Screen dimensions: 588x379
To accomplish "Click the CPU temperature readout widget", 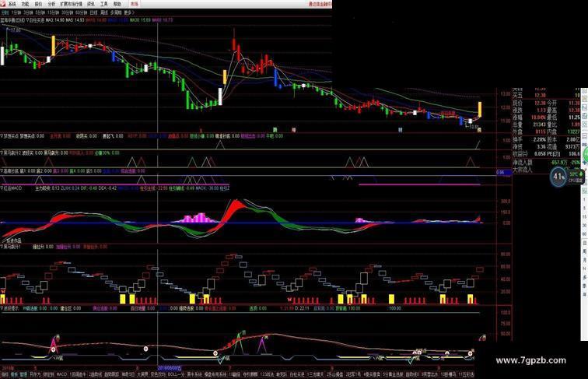I will pyautogui.click(x=576, y=177).
